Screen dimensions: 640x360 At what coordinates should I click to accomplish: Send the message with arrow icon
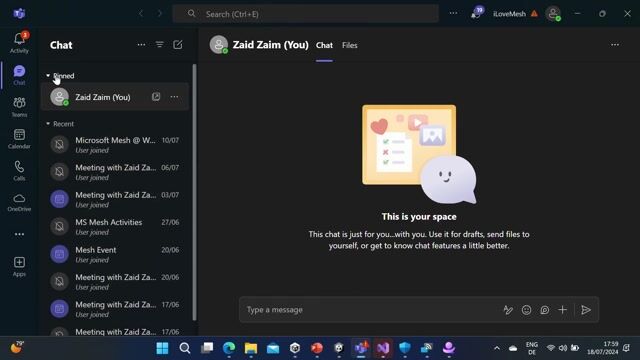coord(586,310)
